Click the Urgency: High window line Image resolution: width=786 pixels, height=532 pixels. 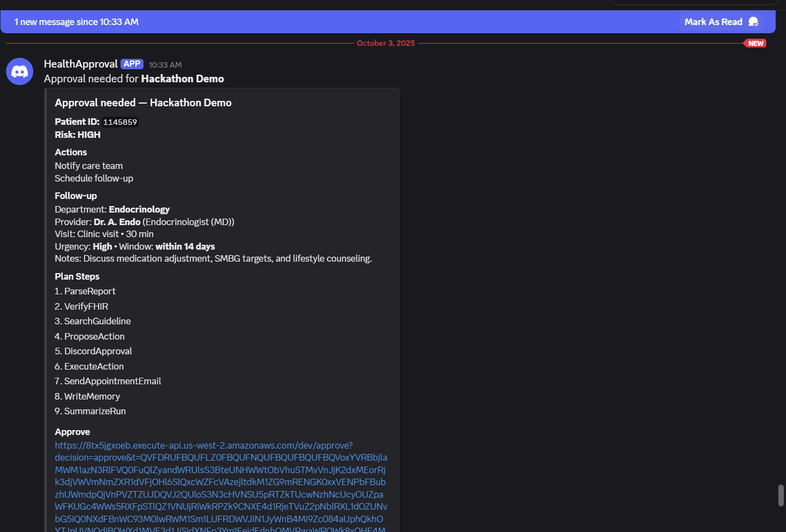pos(135,246)
